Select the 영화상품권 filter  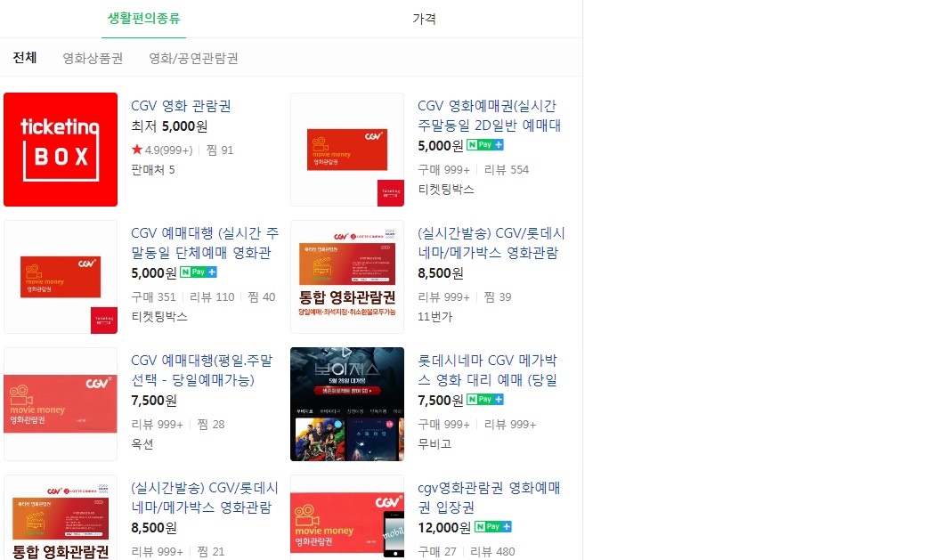(93, 58)
